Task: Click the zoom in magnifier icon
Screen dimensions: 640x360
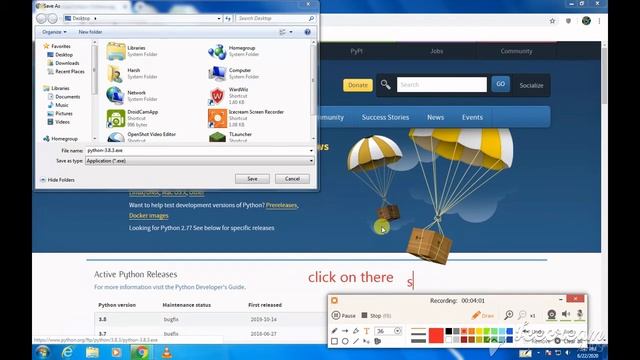Action: pos(509,315)
